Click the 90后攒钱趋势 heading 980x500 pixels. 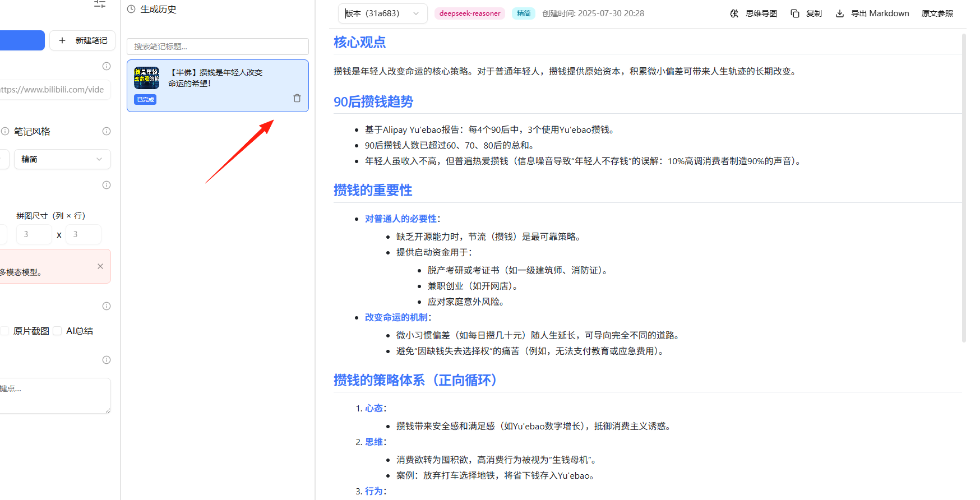(x=373, y=101)
